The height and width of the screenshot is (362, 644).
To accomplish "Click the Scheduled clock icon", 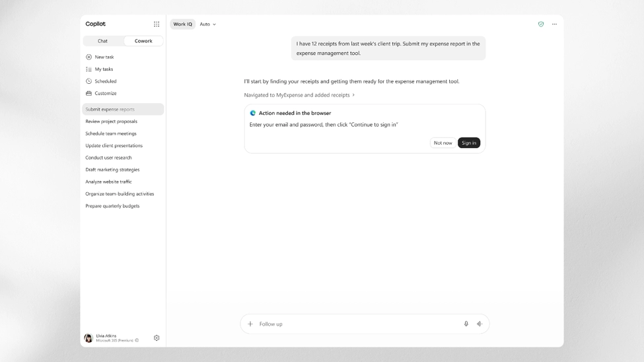I will click(89, 81).
